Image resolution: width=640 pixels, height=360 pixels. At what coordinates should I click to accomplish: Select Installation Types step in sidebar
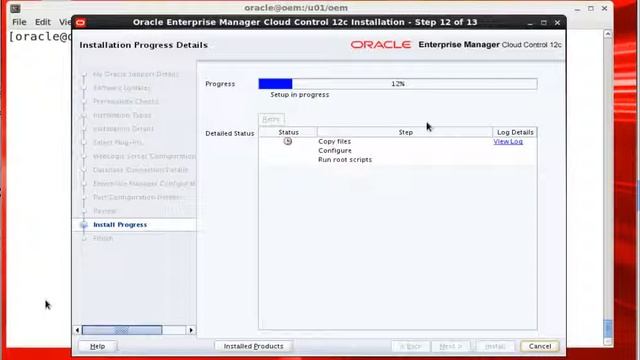(x=122, y=115)
